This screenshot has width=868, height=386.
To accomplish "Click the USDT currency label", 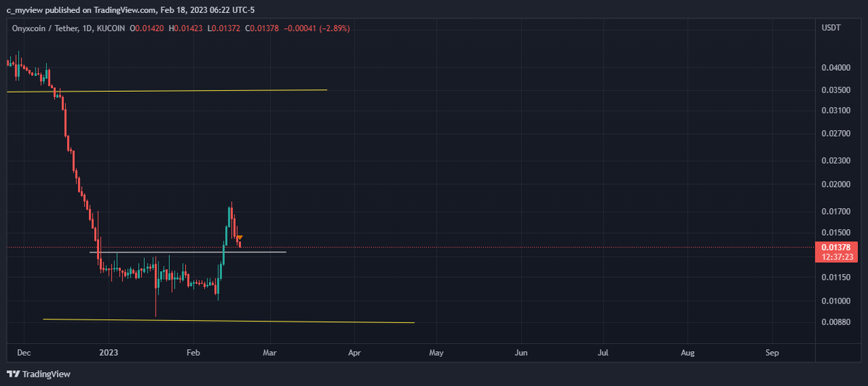I will coord(830,28).
